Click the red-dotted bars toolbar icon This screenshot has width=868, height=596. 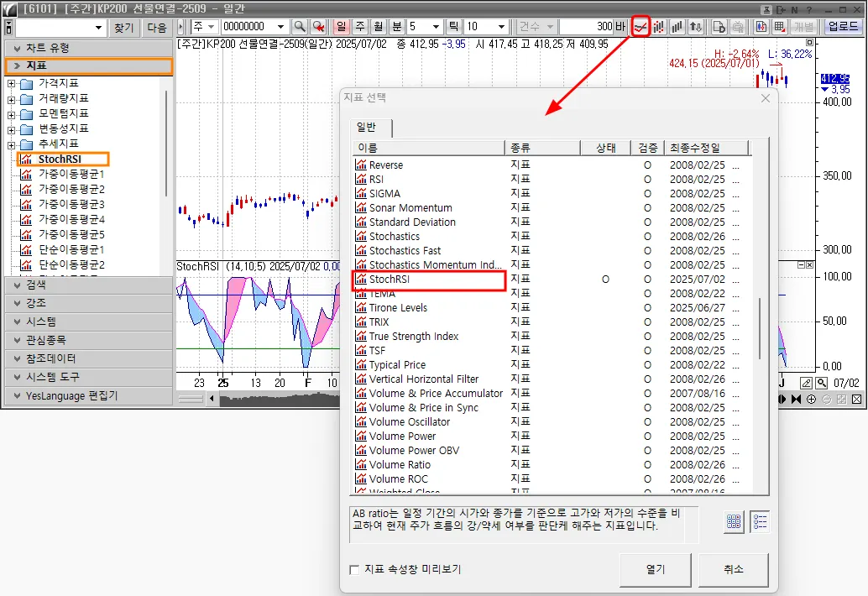pos(659,27)
